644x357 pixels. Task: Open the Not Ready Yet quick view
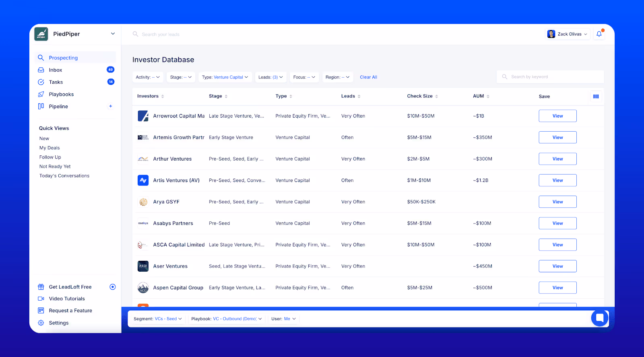pyautogui.click(x=55, y=166)
